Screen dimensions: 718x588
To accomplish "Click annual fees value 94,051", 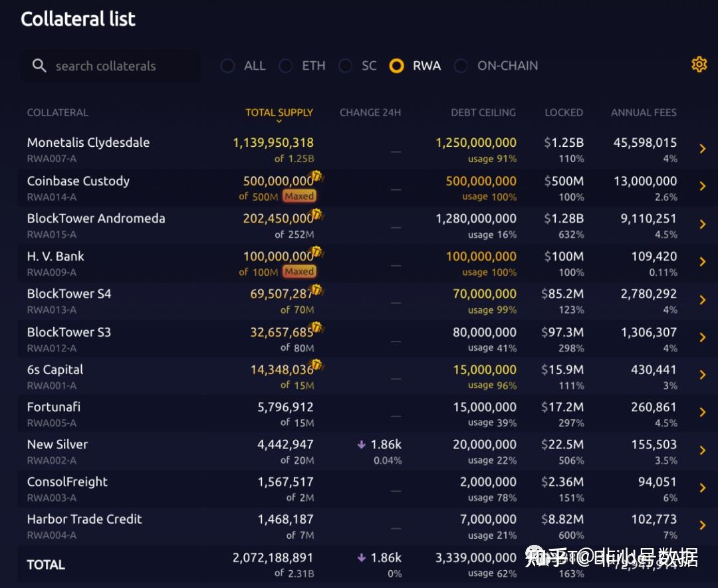I will pos(658,482).
